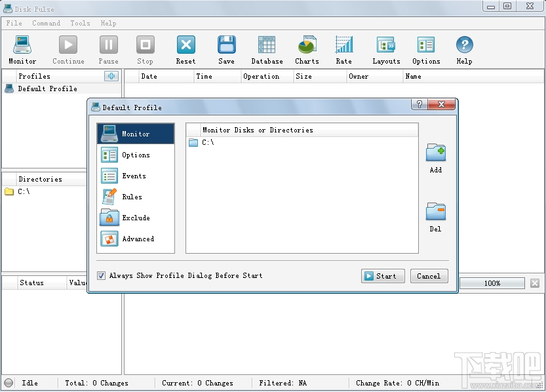
Task: Open the Layouts toolbar icon
Action: tap(386, 45)
